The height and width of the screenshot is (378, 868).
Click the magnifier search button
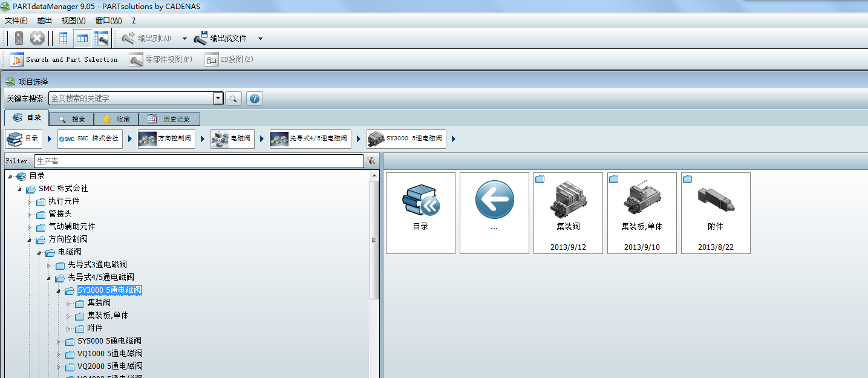pos(233,99)
